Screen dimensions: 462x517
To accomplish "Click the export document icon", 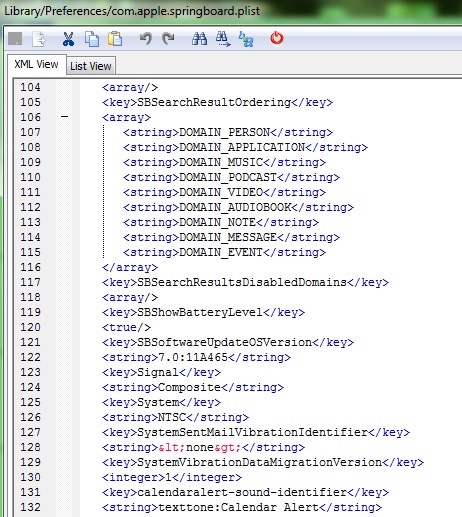I will (x=39, y=39).
